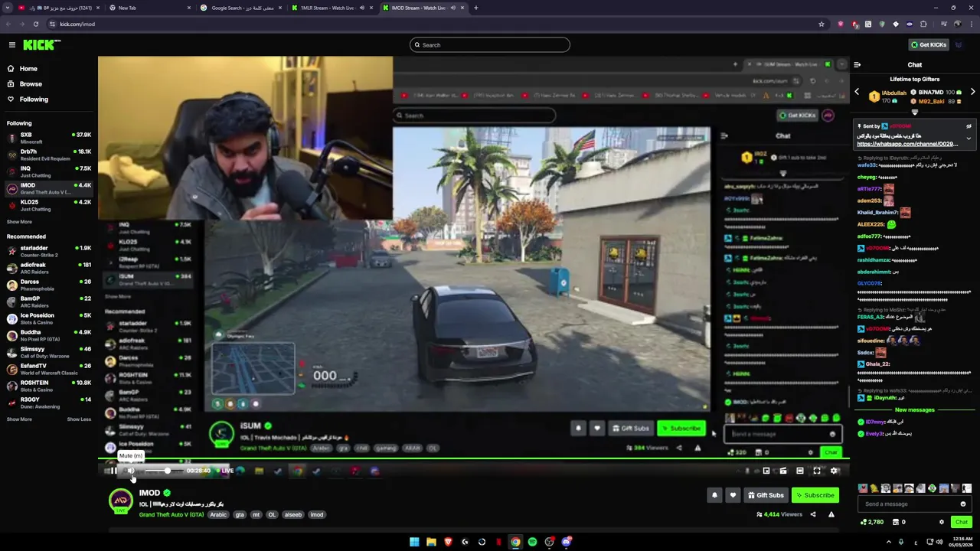Expand the pinned message chevron

tap(969, 139)
